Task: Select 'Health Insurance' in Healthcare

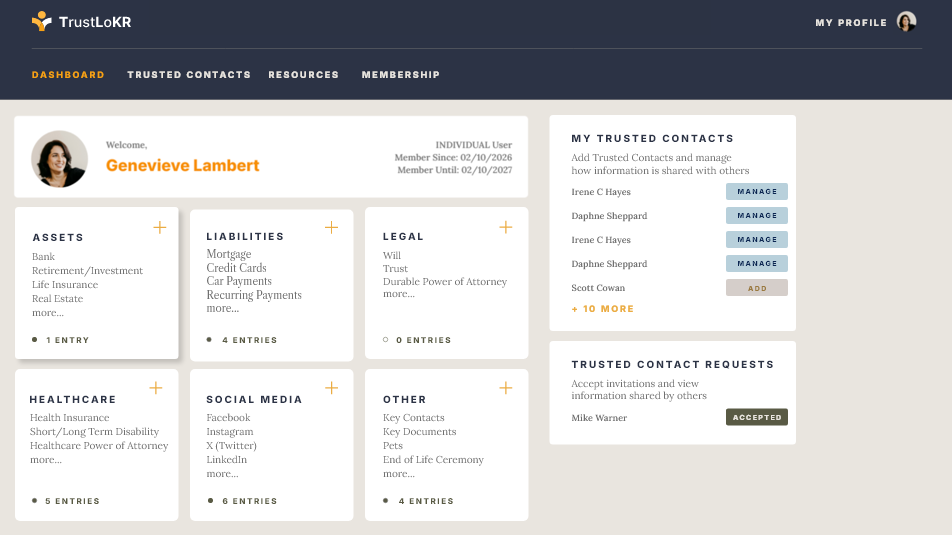Action: click(70, 418)
